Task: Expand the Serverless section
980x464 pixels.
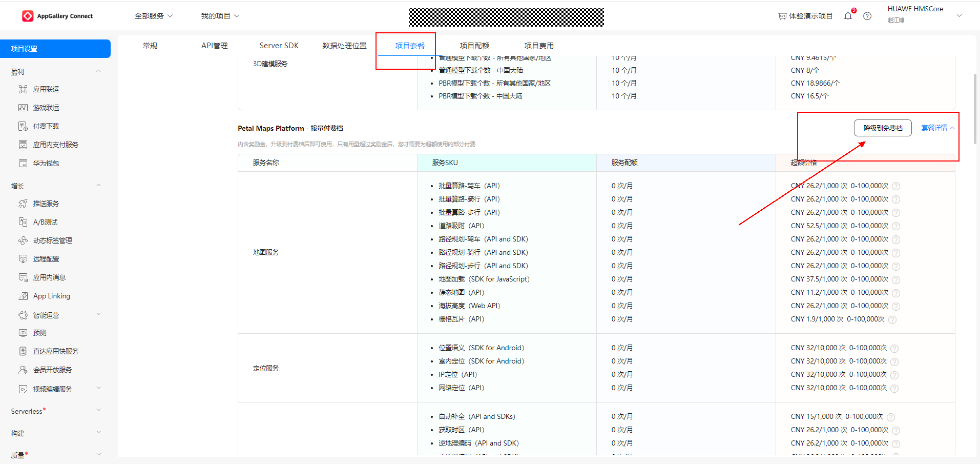Action: pos(99,410)
